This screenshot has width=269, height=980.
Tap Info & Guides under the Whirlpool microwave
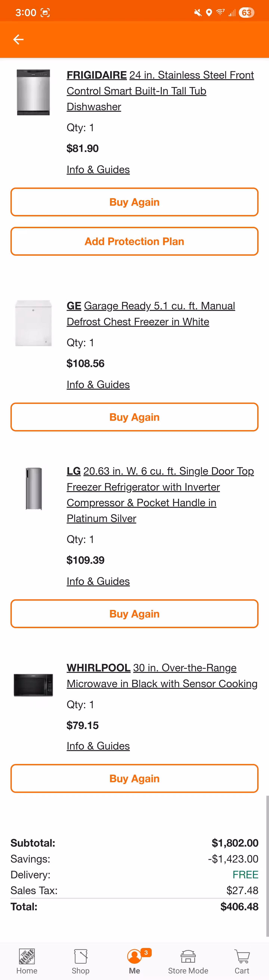coord(98,746)
